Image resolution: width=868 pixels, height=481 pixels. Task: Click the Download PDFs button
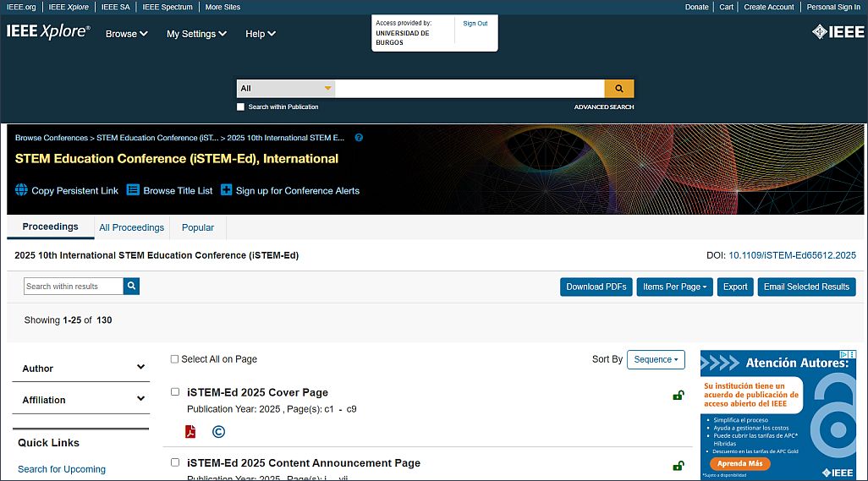[596, 287]
